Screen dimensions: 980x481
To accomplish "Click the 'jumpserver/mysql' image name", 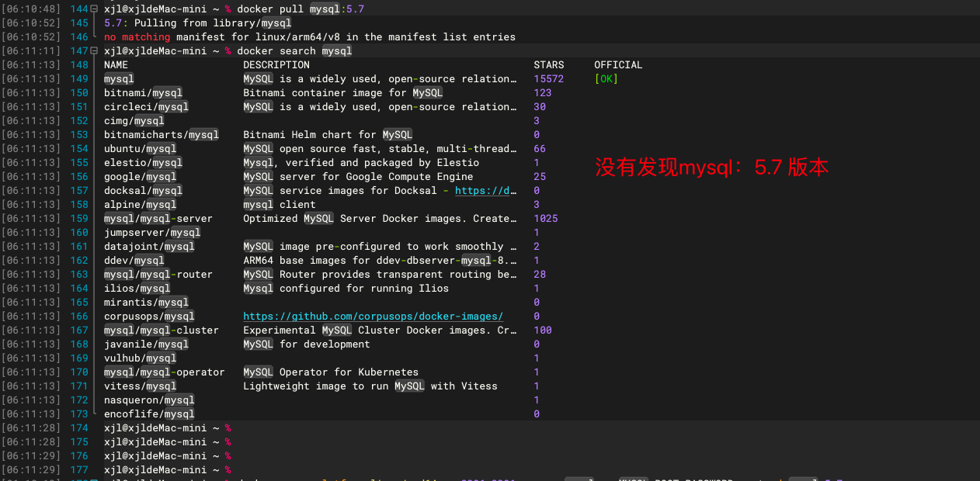I will coord(152,233).
